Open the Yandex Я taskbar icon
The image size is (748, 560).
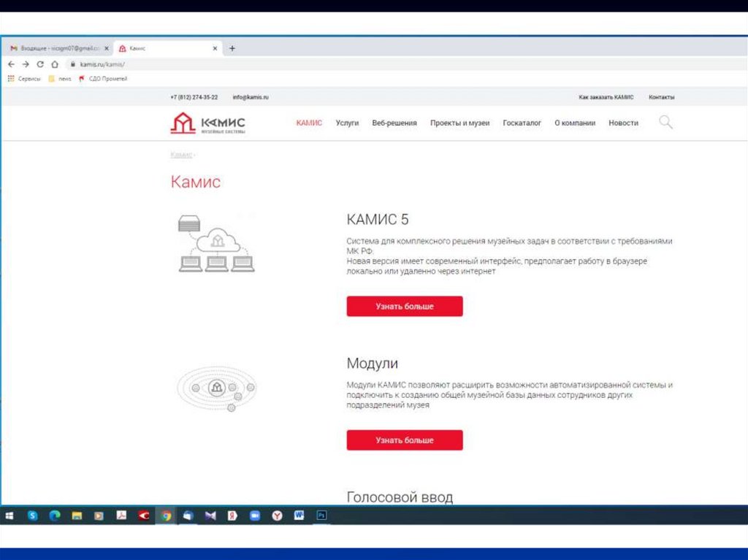click(232, 515)
